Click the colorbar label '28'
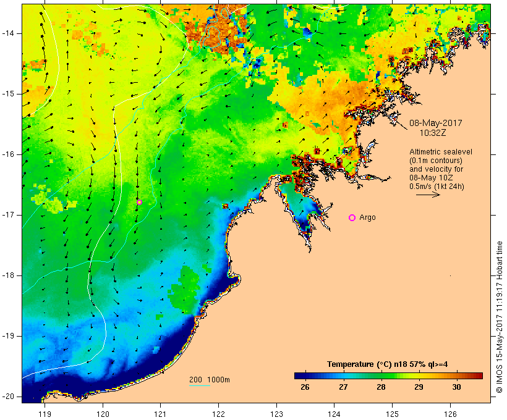The height and width of the screenshot is (420, 507). click(x=381, y=387)
